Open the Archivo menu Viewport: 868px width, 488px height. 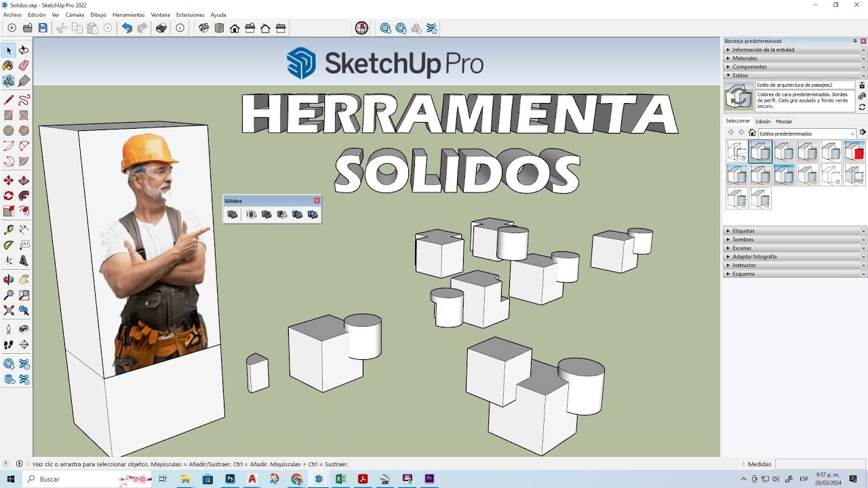12,14
